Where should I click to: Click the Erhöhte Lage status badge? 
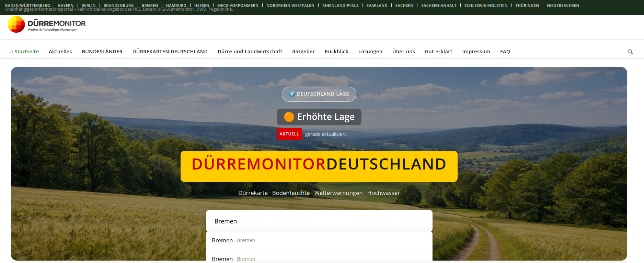point(319,117)
